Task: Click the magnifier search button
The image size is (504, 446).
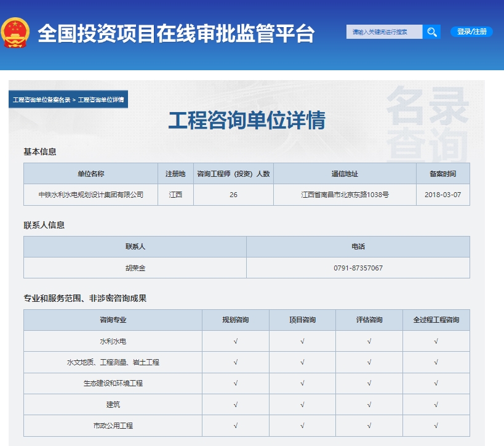Action: (431, 32)
